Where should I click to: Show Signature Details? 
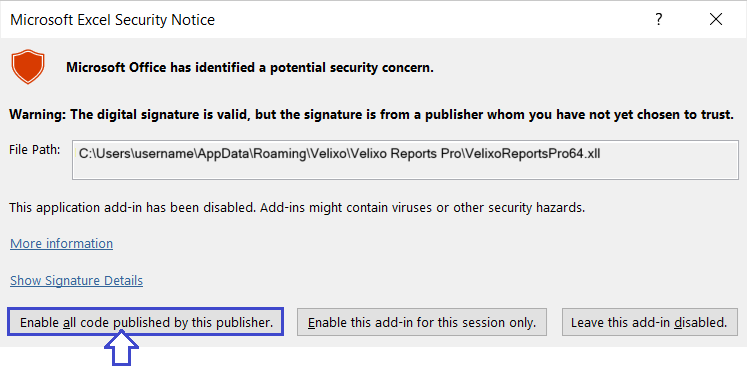[76, 280]
